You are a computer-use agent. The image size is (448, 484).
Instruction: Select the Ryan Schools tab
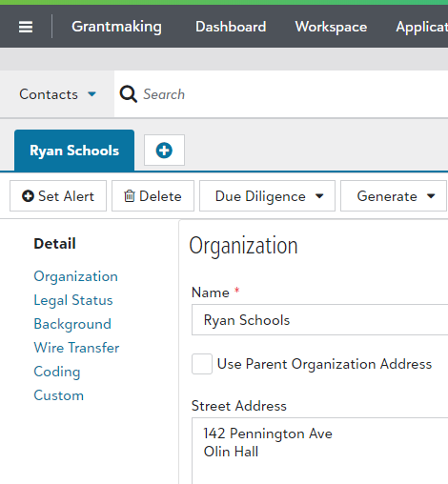74,151
